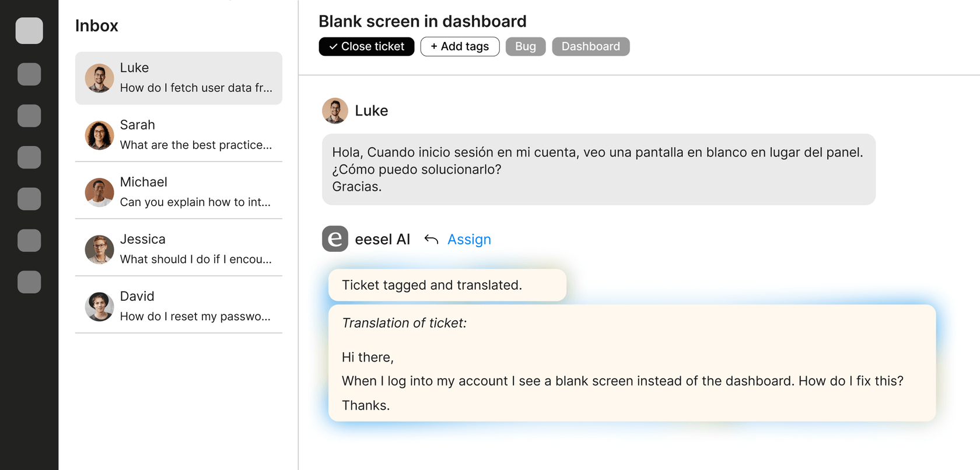Click the Translation of ticket message box
The image size is (980, 470).
click(632, 363)
